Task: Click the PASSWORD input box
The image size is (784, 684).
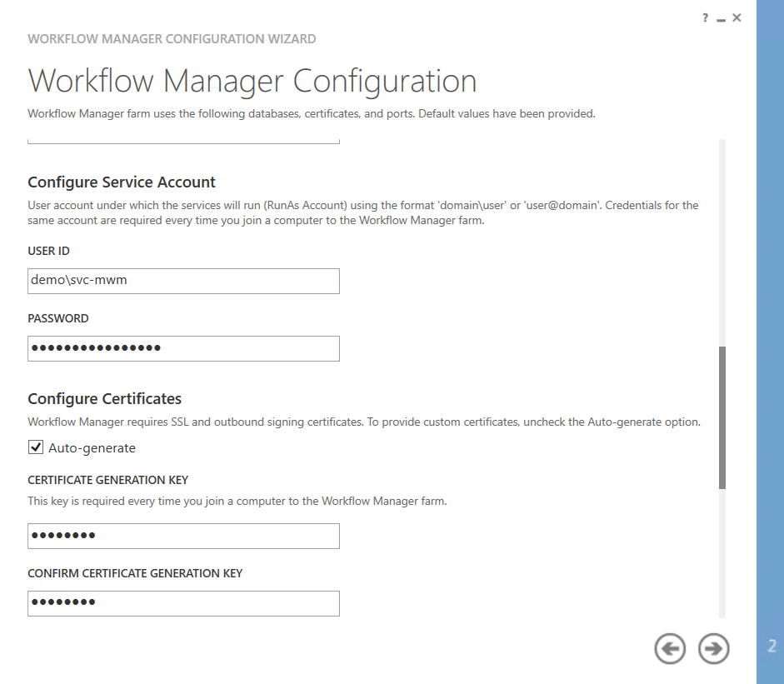Action: click(x=183, y=348)
